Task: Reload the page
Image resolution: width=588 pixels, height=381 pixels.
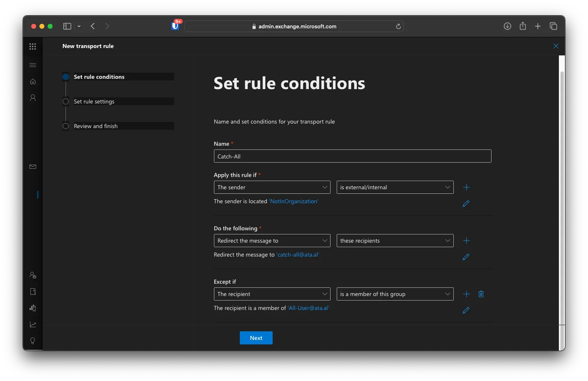Action: [x=398, y=26]
